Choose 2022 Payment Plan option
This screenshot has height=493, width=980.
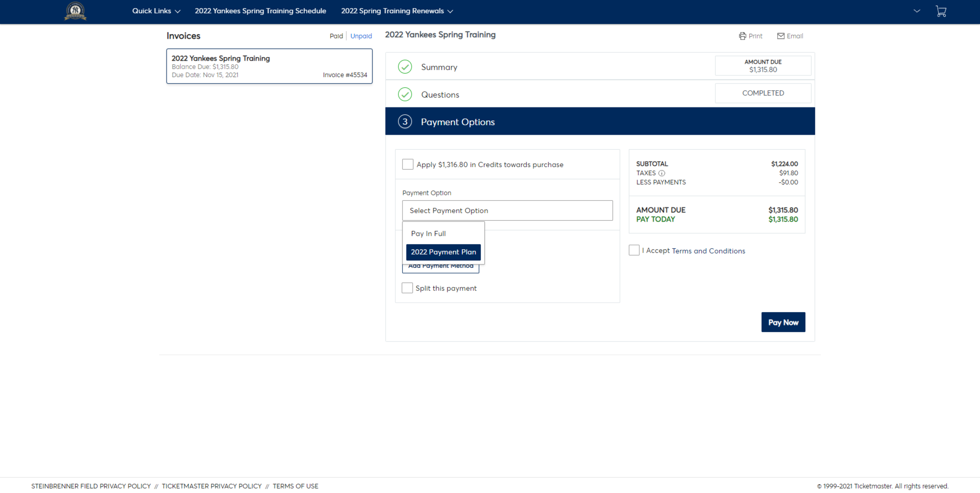443,252
